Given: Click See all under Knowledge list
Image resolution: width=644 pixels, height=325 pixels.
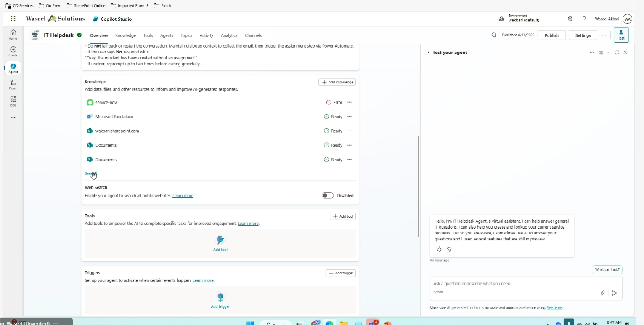Looking at the screenshot, I should coord(91,173).
